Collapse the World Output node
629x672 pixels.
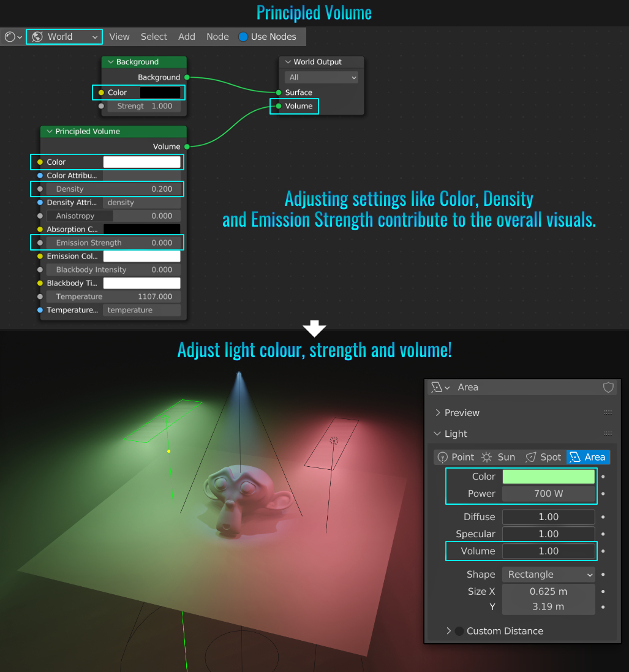(x=288, y=62)
